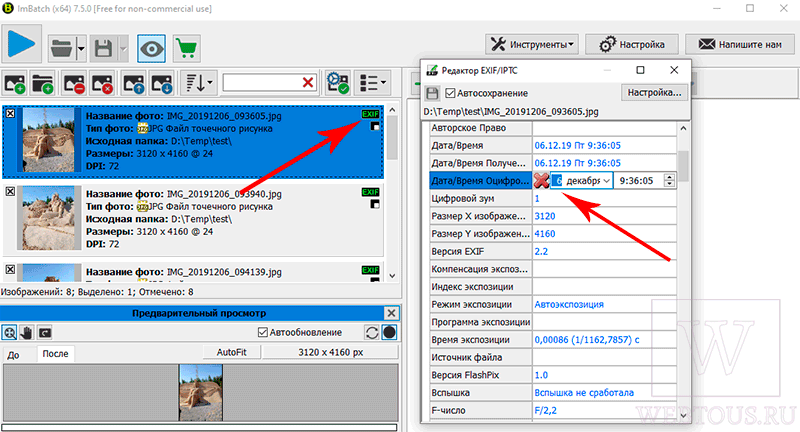Move image down with the blue down-arrow icon
The image size is (800, 432).
pos(162,83)
